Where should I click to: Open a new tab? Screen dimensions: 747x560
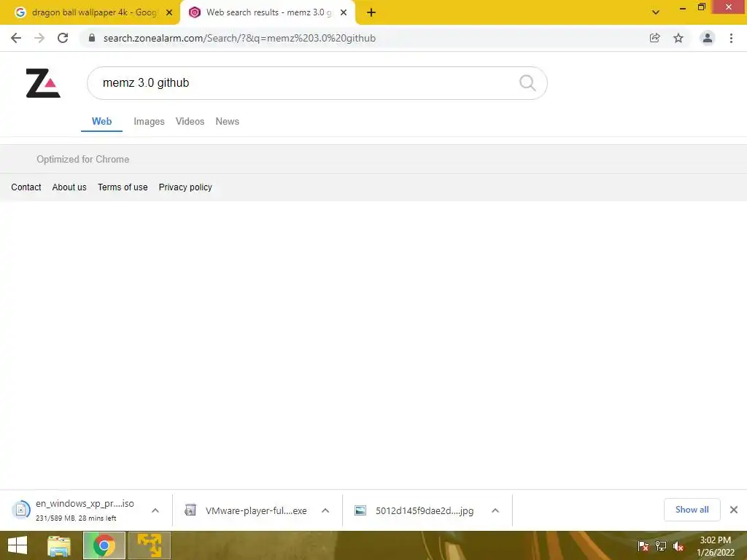371,12
